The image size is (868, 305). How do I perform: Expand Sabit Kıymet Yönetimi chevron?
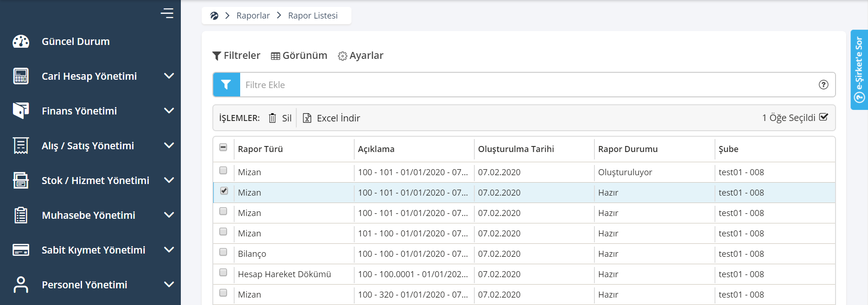click(169, 250)
